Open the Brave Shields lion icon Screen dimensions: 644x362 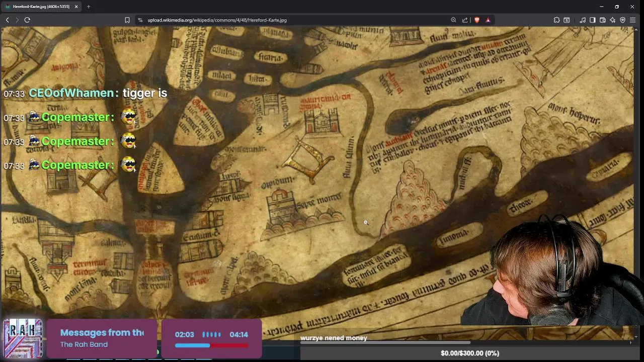pyautogui.click(x=477, y=20)
